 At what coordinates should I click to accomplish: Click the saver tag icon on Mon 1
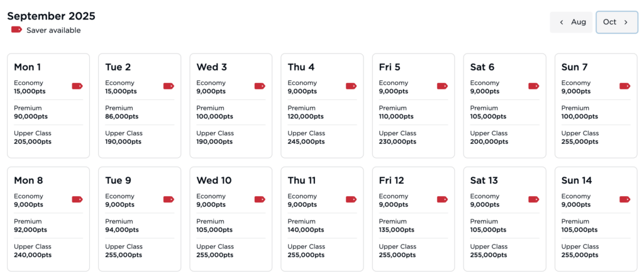click(x=77, y=86)
